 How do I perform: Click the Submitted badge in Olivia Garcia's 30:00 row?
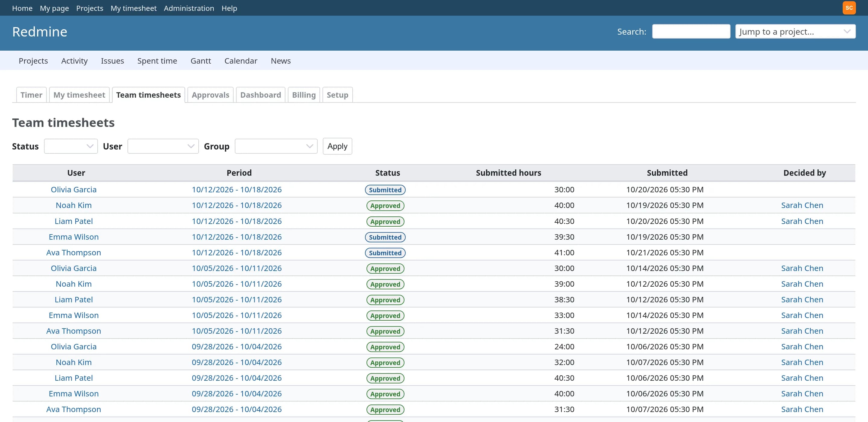(x=385, y=190)
